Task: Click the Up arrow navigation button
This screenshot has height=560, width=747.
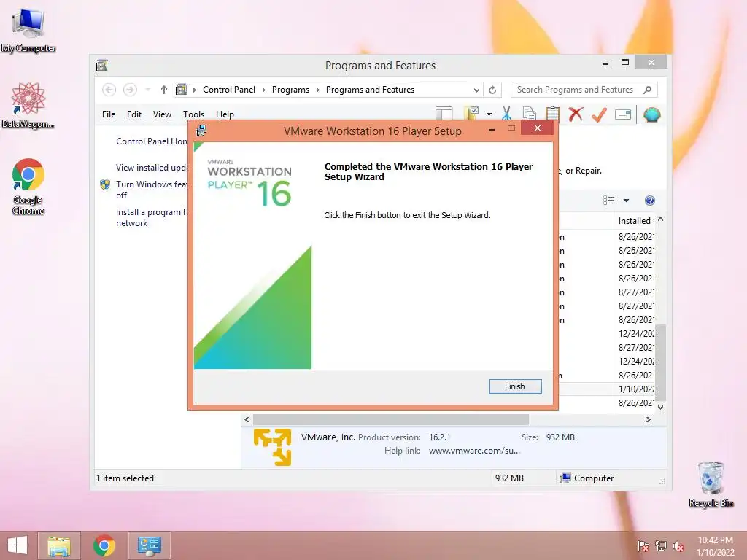Action: point(164,90)
